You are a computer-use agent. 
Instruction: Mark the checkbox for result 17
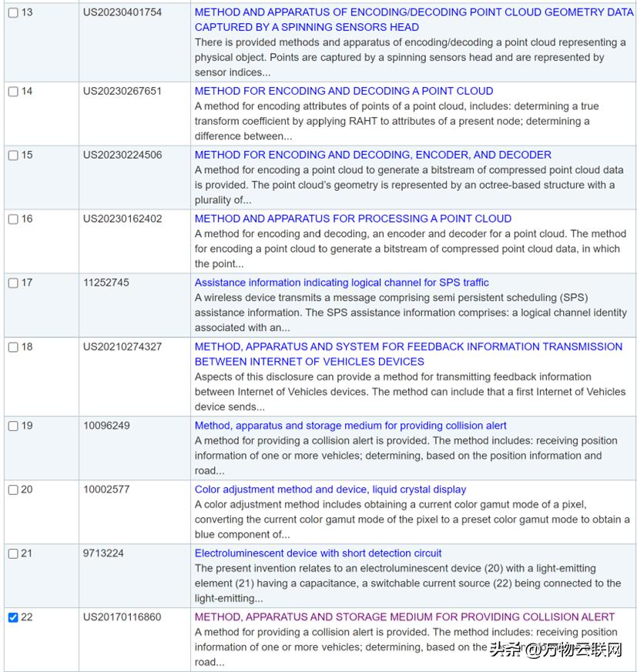pos(13,283)
